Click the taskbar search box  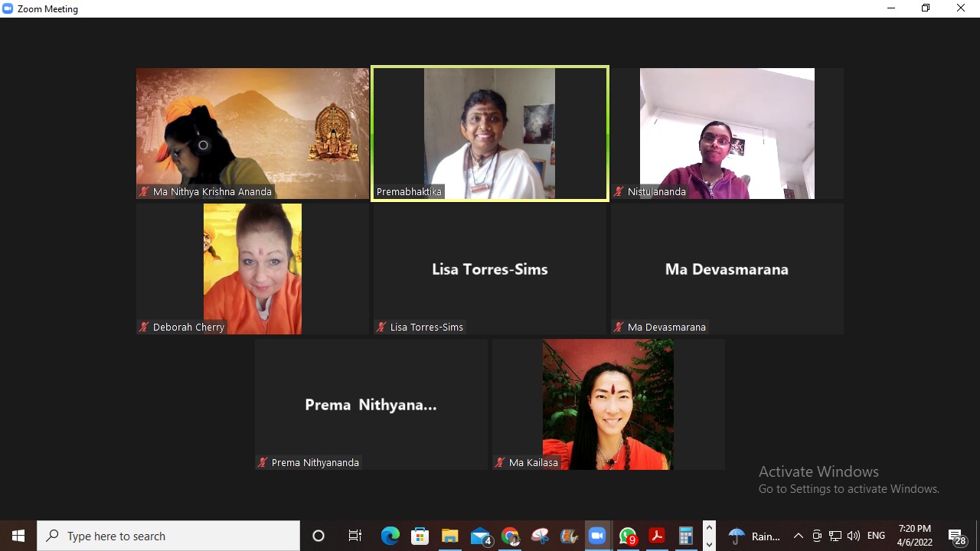[x=168, y=536]
